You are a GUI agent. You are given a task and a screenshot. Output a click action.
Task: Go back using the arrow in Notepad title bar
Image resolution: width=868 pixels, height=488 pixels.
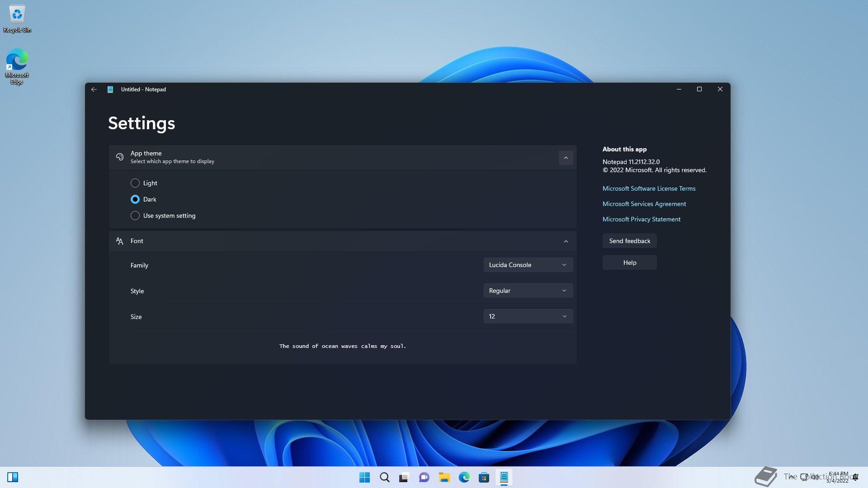point(94,89)
